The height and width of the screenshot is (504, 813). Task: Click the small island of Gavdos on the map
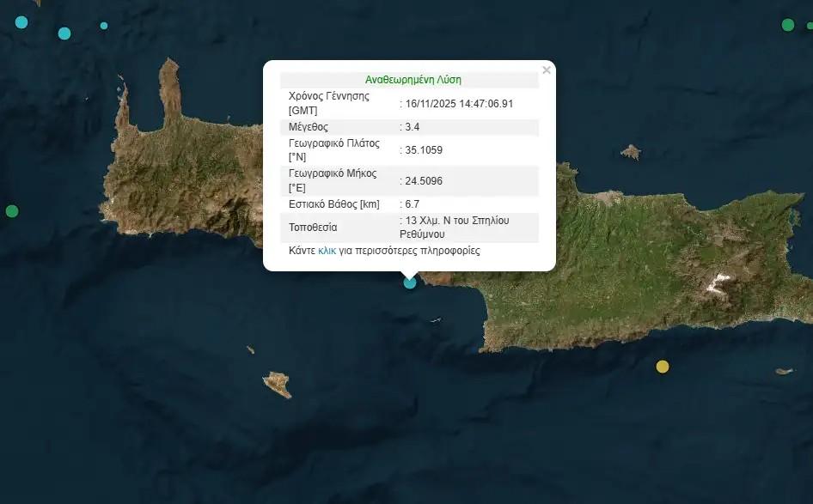(x=277, y=384)
